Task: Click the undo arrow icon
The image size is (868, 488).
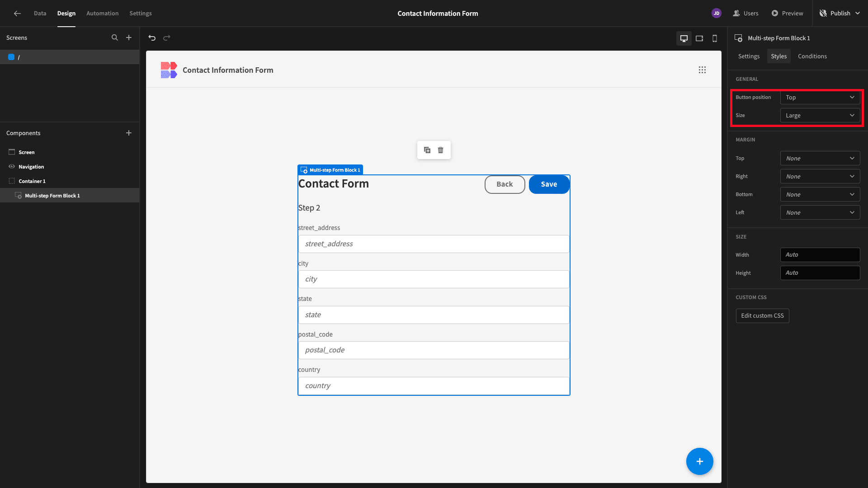Action: pyautogui.click(x=152, y=38)
